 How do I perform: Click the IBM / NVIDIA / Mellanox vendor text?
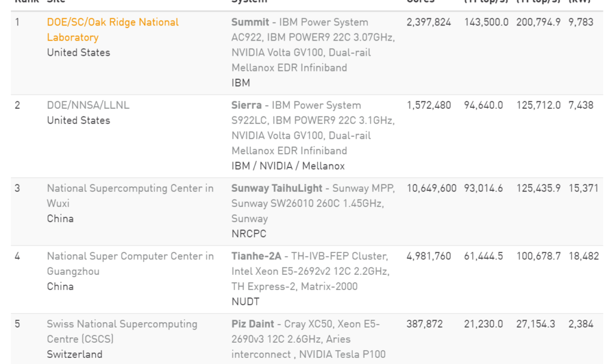tap(288, 166)
